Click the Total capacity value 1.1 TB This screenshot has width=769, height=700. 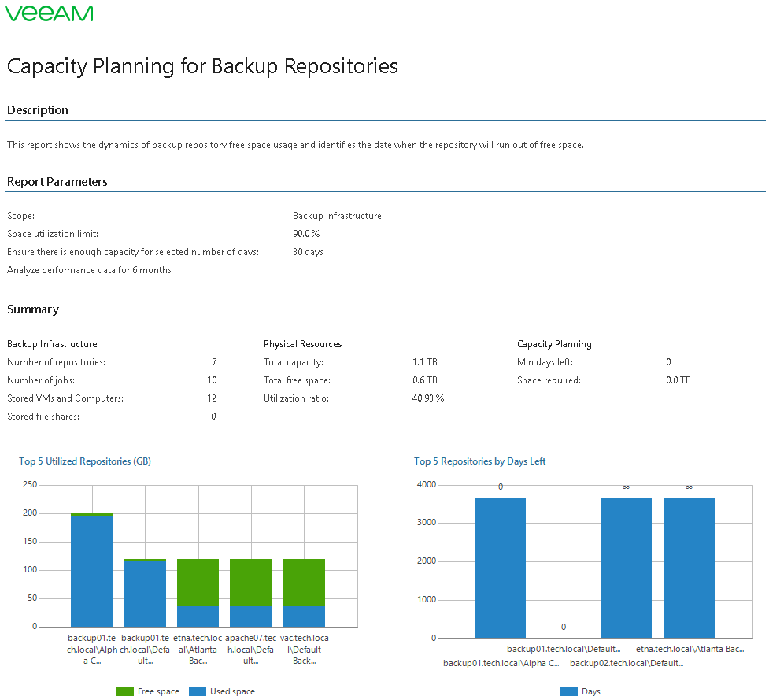(424, 362)
